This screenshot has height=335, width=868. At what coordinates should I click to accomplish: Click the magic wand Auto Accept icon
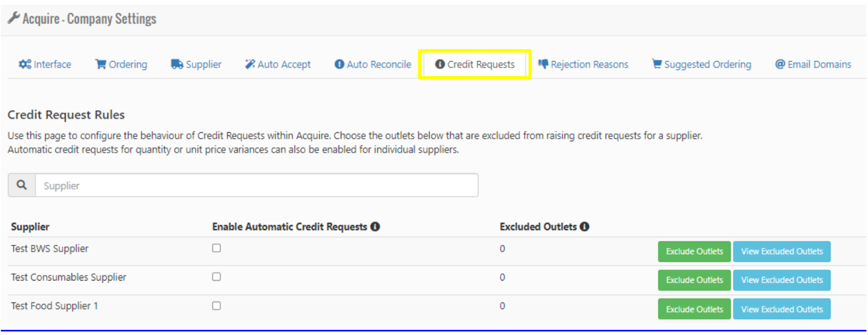[250, 64]
